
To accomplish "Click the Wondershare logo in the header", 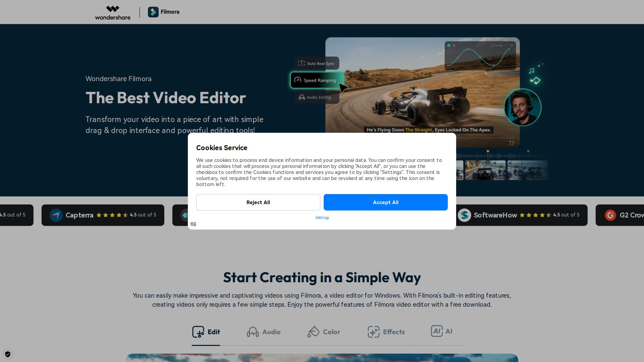I will pos(113,12).
